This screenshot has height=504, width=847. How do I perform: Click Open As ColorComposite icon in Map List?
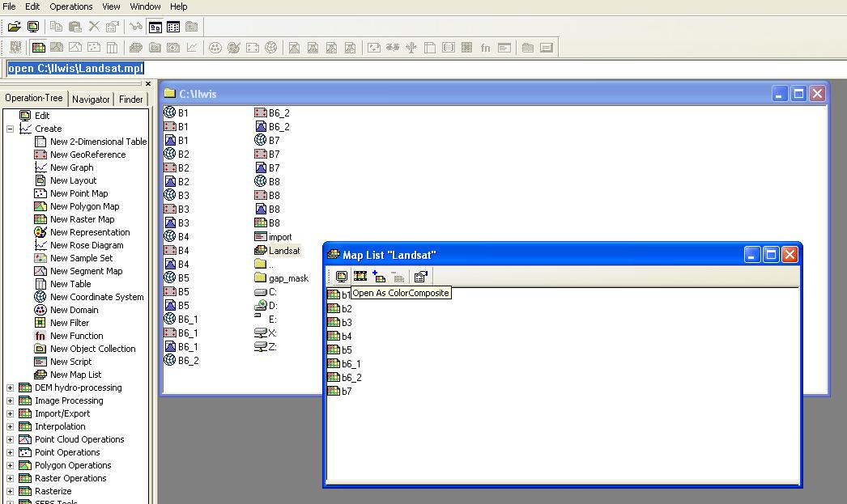360,277
